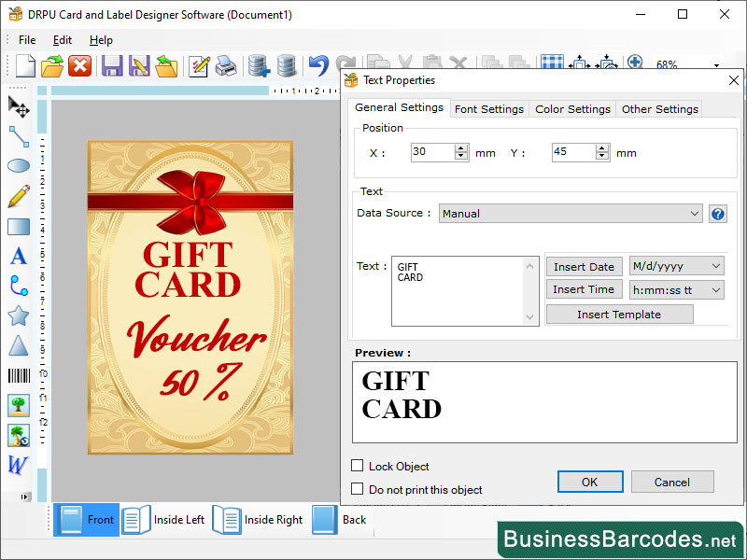The height and width of the screenshot is (560, 747).
Task: Click the Undo arrow icon
Action: 317,65
